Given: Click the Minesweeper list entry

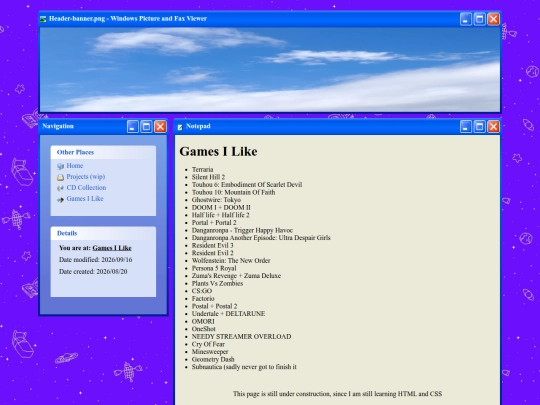Looking at the screenshot, I should (210, 351).
